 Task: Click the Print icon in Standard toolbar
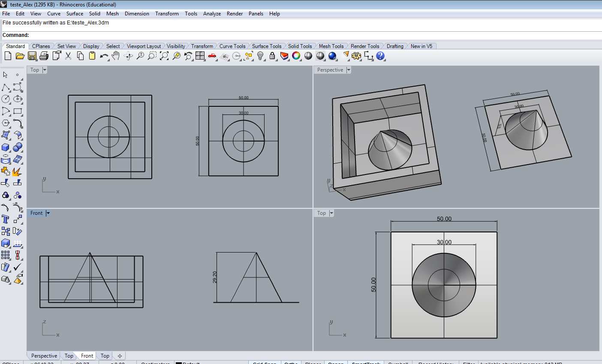(44, 56)
